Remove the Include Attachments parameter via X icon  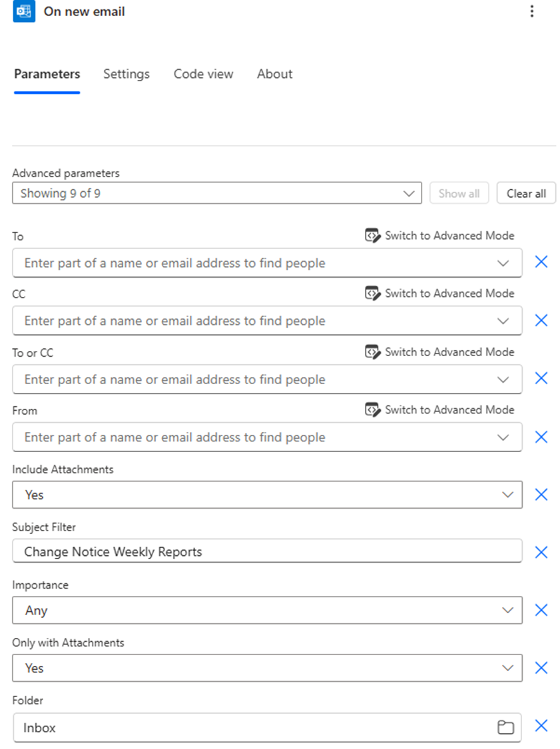[541, 494]
